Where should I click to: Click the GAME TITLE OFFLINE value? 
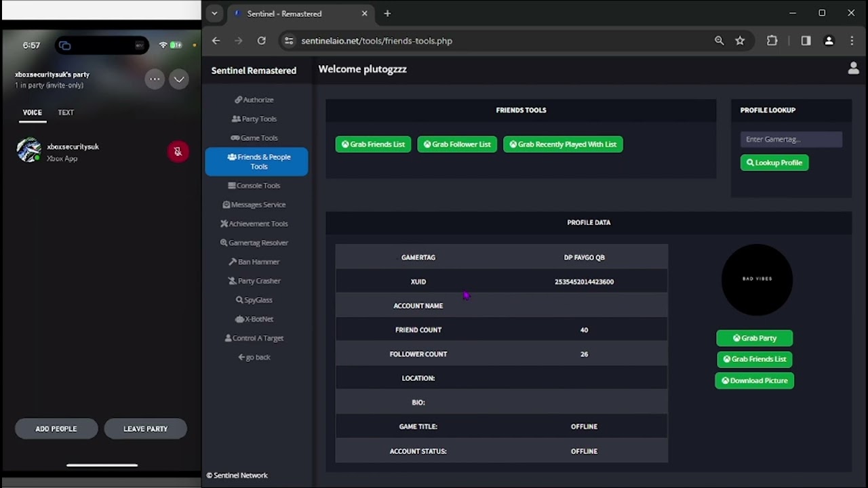pyautogui.click(x=584, y=427)
